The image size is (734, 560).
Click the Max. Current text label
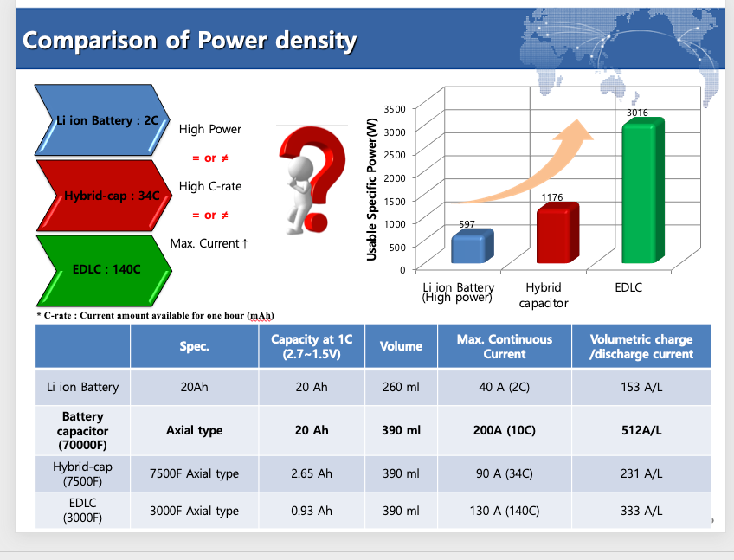tap(209, 243)
